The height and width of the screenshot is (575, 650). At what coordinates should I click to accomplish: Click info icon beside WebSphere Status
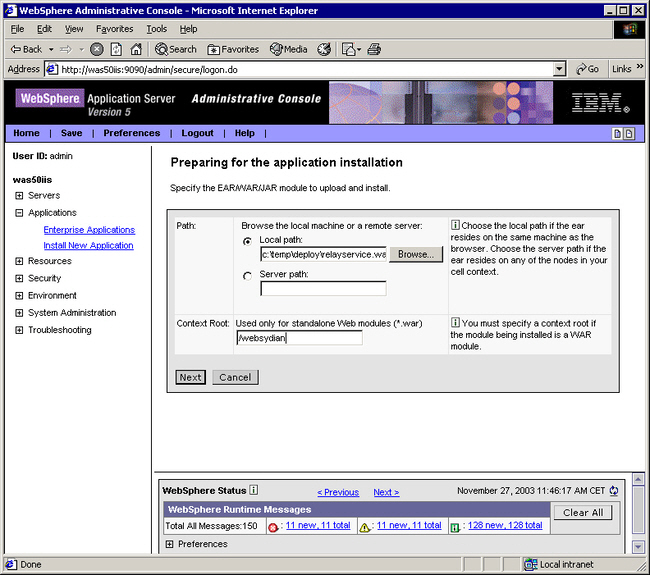(254, 490)
